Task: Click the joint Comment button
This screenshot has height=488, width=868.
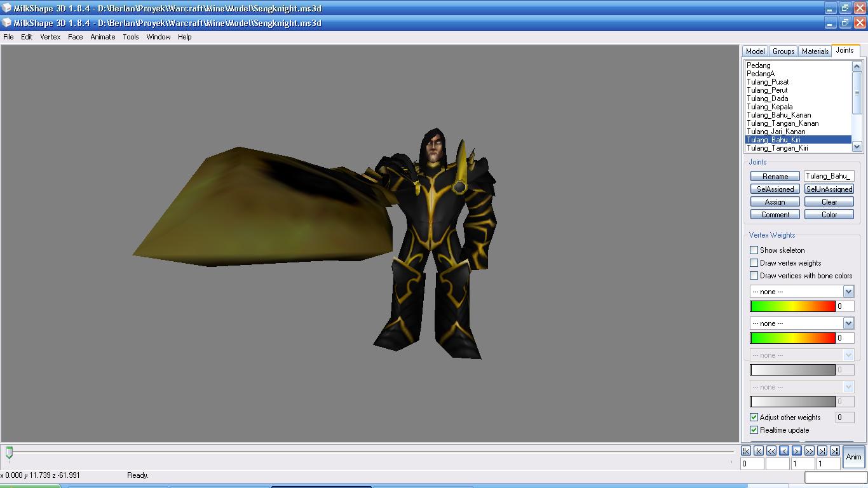Action: [x=775, y=214]
